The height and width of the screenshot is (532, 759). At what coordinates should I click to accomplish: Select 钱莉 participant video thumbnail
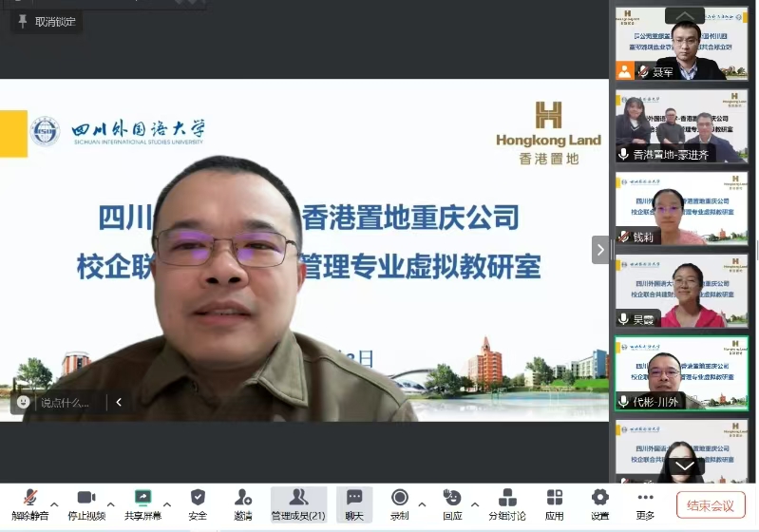[681, 208]
